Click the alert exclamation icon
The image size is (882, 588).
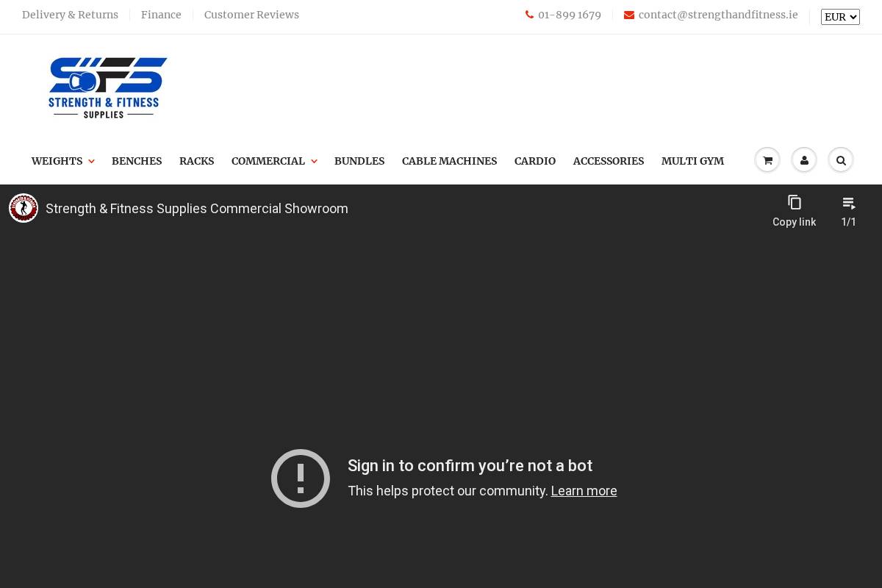point(301,478)
